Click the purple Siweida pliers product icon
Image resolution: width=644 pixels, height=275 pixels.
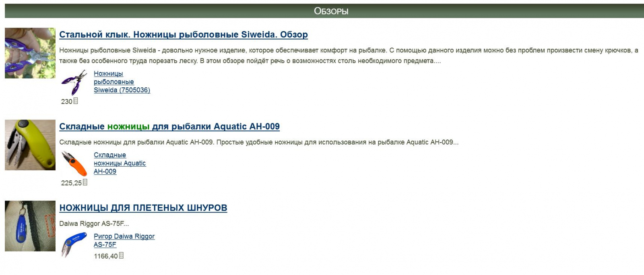[74, 83]
